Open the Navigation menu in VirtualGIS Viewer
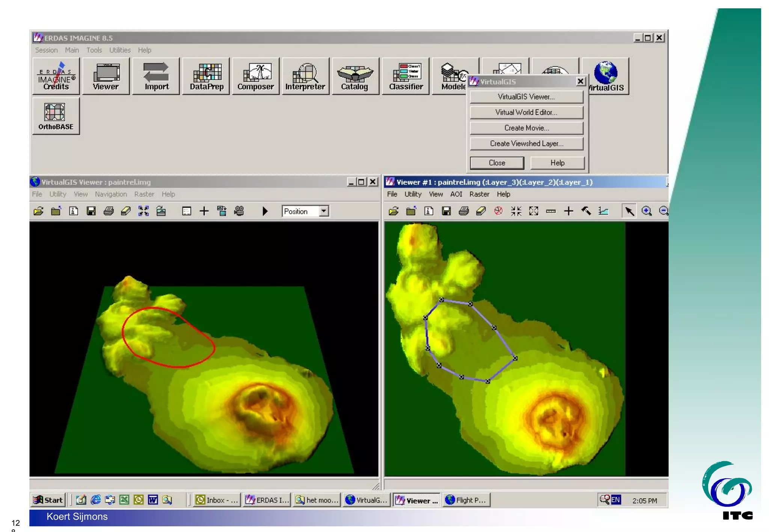The image size is (769, 532). pyautogui.click(x=111, y=194)
